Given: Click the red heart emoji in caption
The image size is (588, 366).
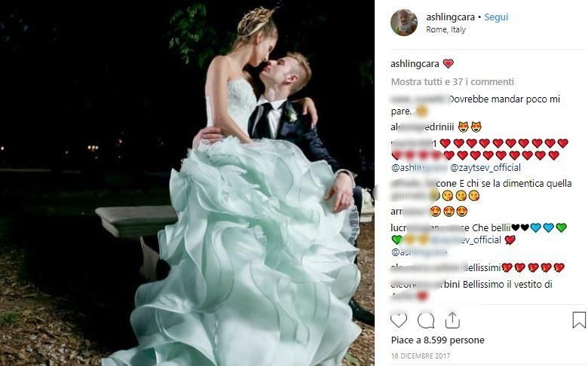Looking at the screenshot, I should point(448,64).
